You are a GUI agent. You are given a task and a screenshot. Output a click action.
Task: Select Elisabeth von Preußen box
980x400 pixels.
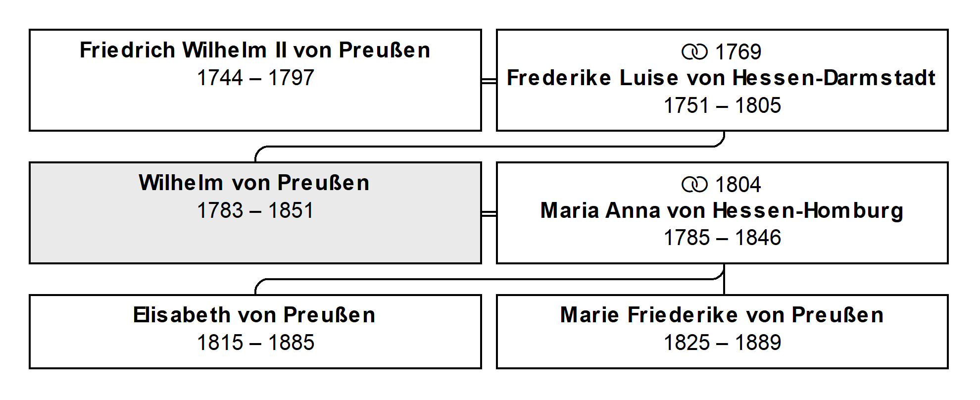255,332
